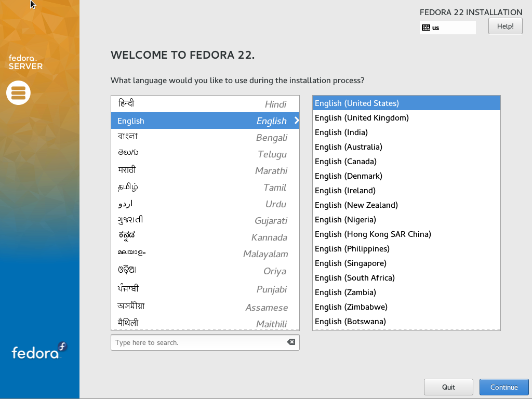Select English (United Kingdom) locale
This screenshot has height=399, width=532.
click(406, 118)
